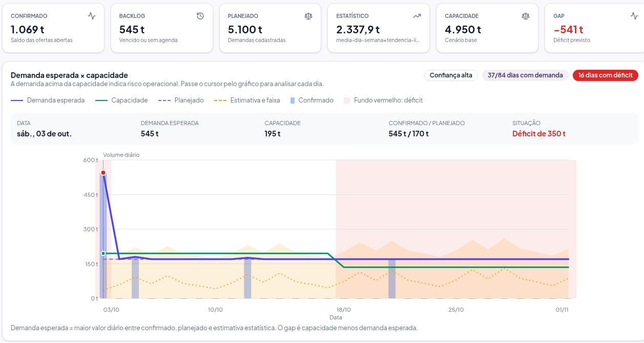Click the history clock icon on Backlog card
Image resolution: width=644 pixels, height=343 pixels.
[200, 16]
